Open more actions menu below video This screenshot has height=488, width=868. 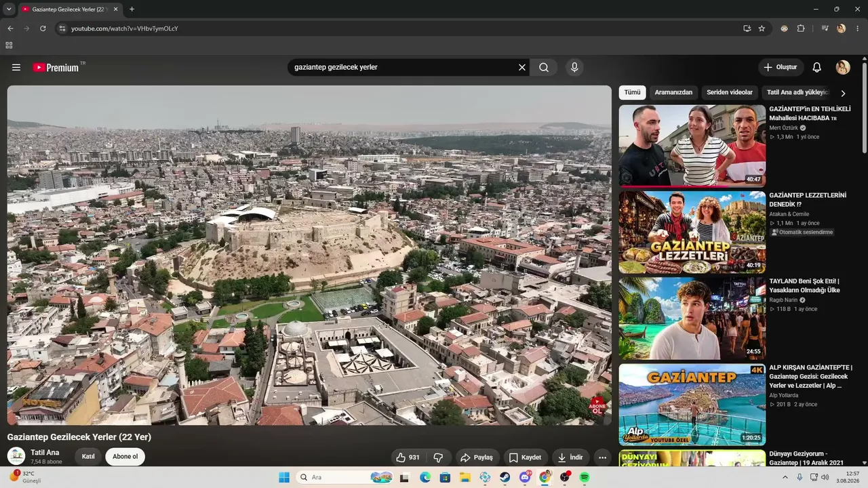coord(602,457)
